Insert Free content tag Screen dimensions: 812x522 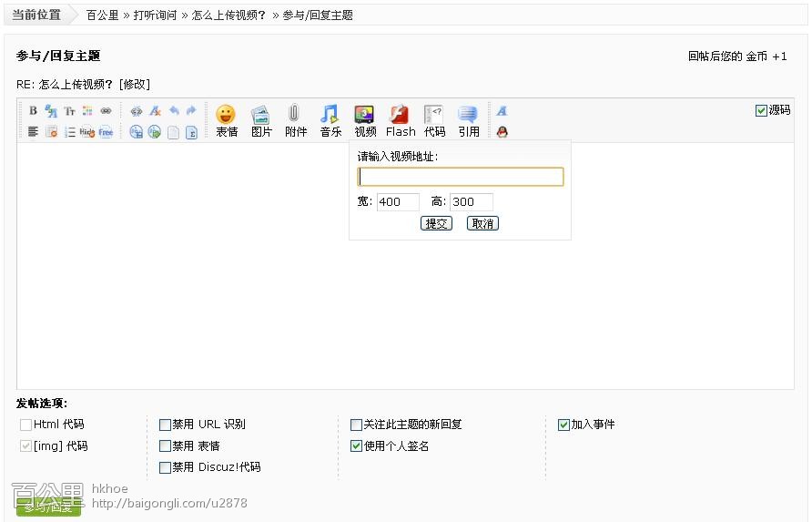(106, 132)
